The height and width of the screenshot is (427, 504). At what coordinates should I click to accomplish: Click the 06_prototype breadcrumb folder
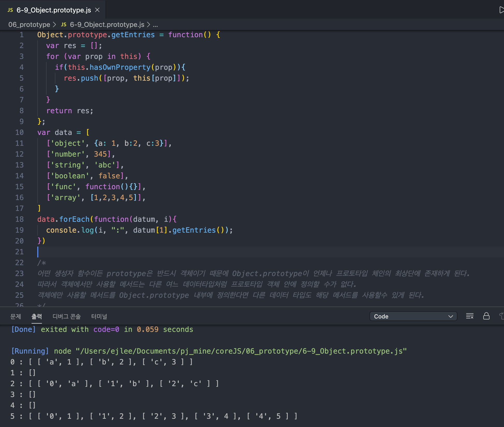(29, 25)
